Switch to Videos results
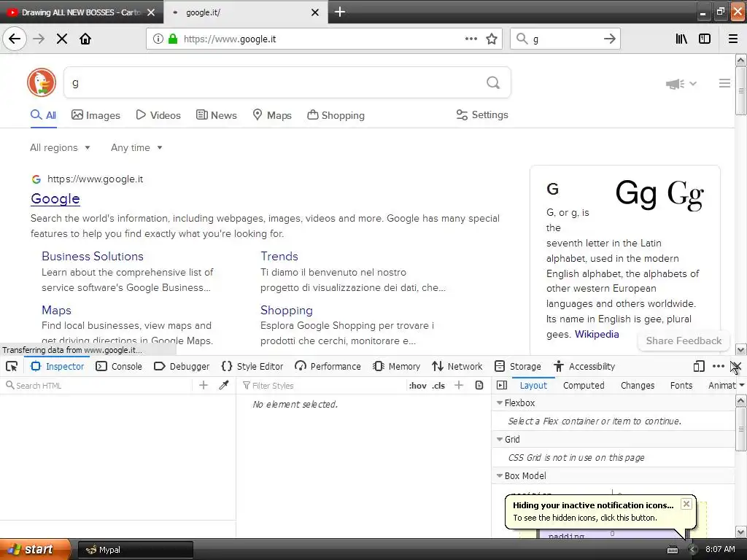 158,115
